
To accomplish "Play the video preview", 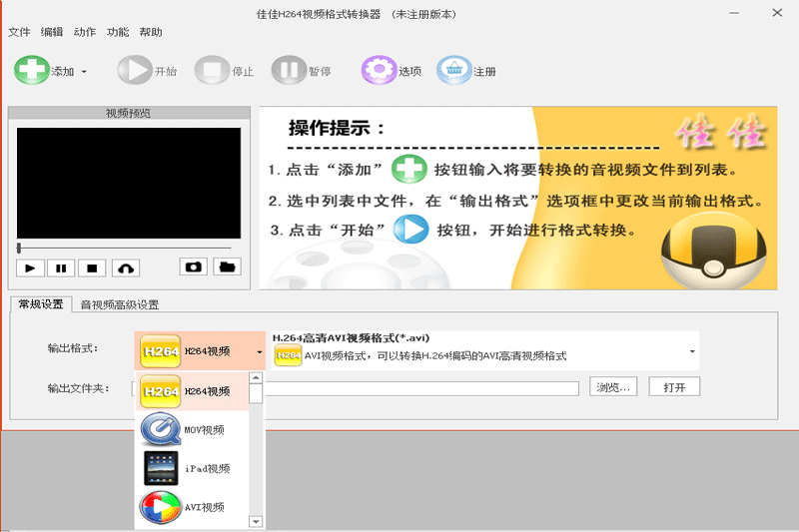I will (30, 268).
